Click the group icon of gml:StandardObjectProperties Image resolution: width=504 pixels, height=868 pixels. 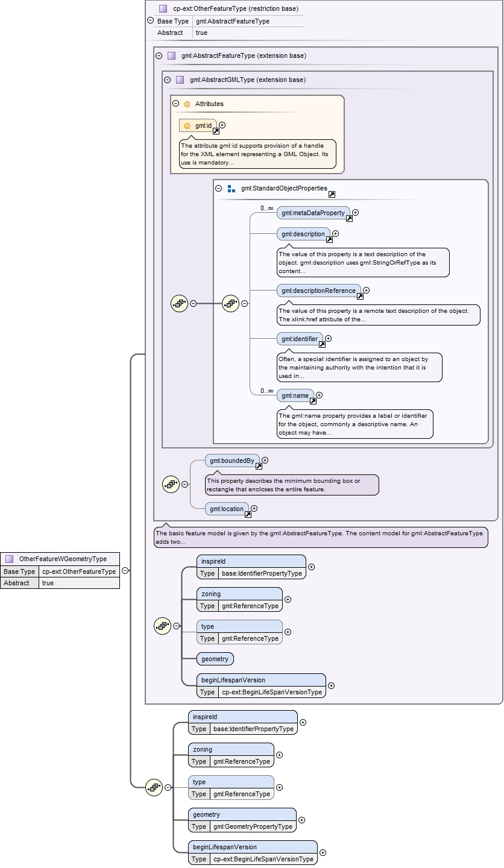pos(232,189)
